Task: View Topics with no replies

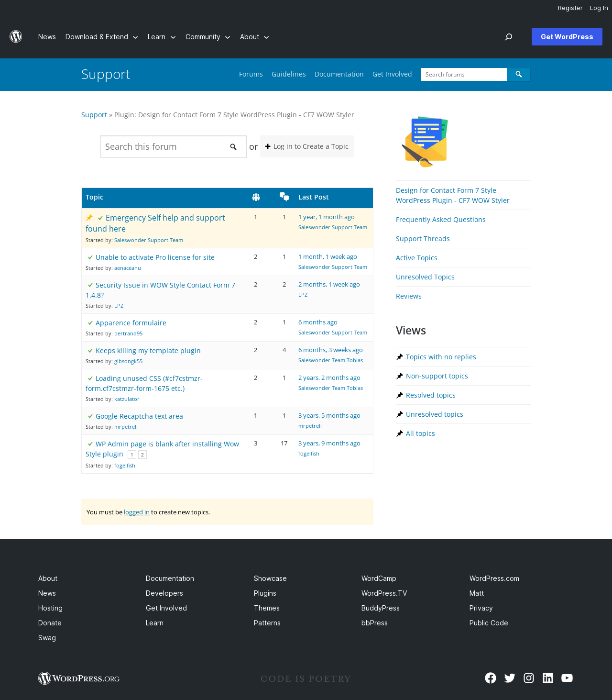Action: [441, 357]
